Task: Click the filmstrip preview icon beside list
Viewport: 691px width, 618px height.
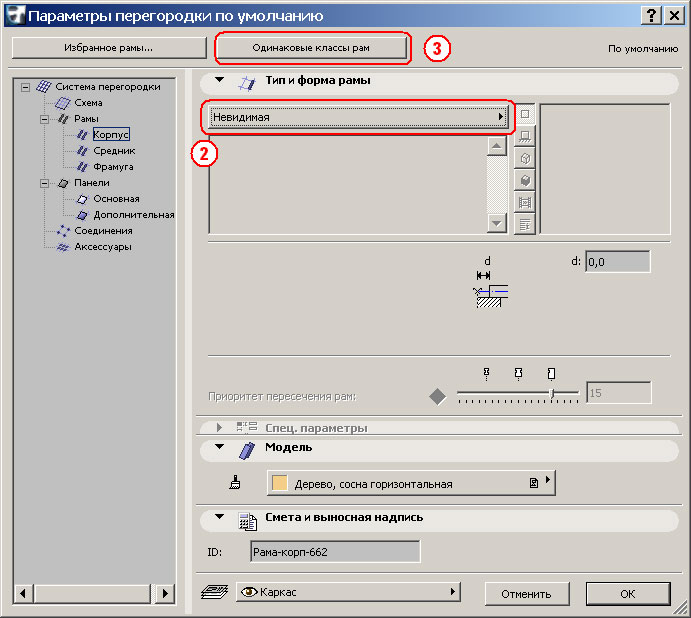Action: tap(525, 202)
